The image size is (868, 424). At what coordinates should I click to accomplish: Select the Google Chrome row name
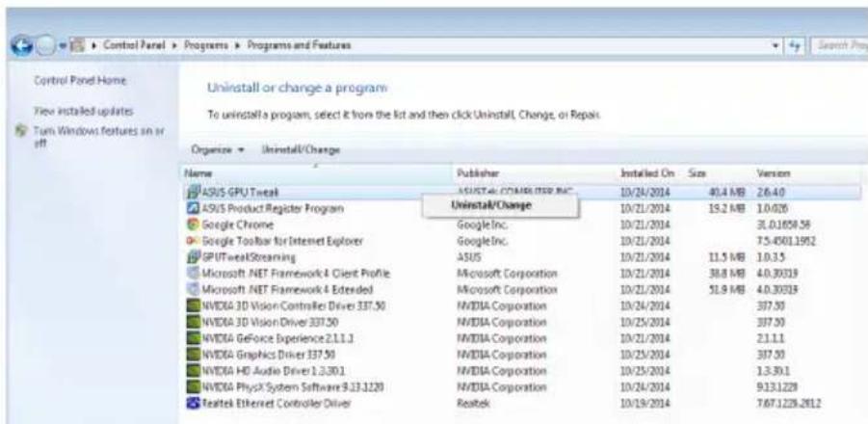click(238, 225)
